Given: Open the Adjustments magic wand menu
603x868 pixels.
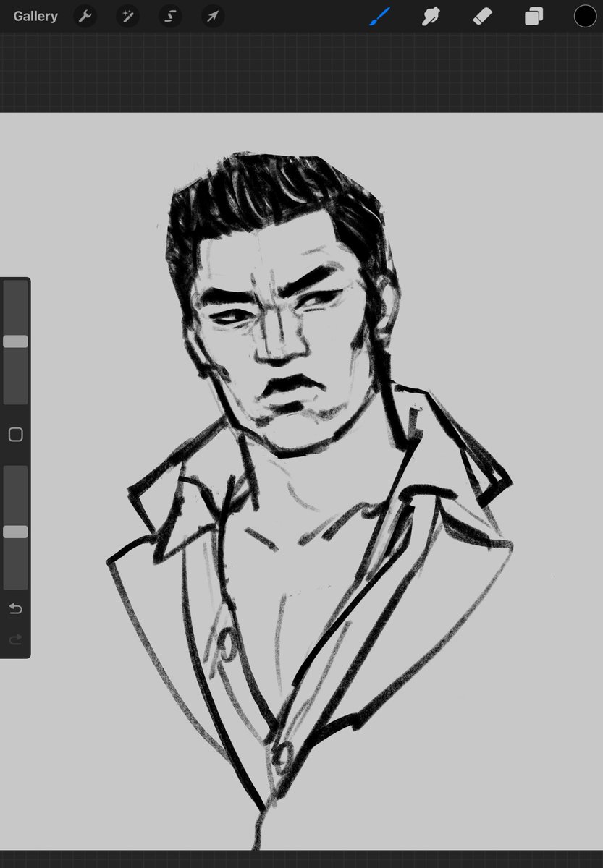Looking at the screenshot, I should pos(128,16).
